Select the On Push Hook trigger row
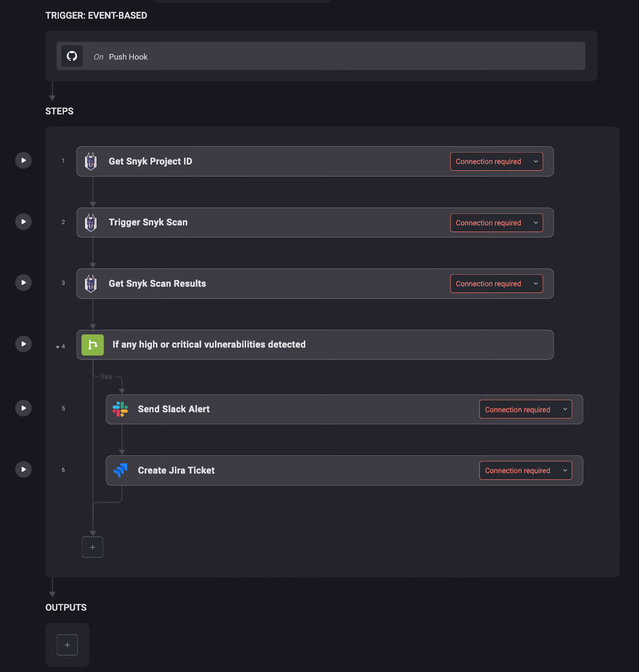The width and height of the screenshot is (639, 672). [321, 56]
